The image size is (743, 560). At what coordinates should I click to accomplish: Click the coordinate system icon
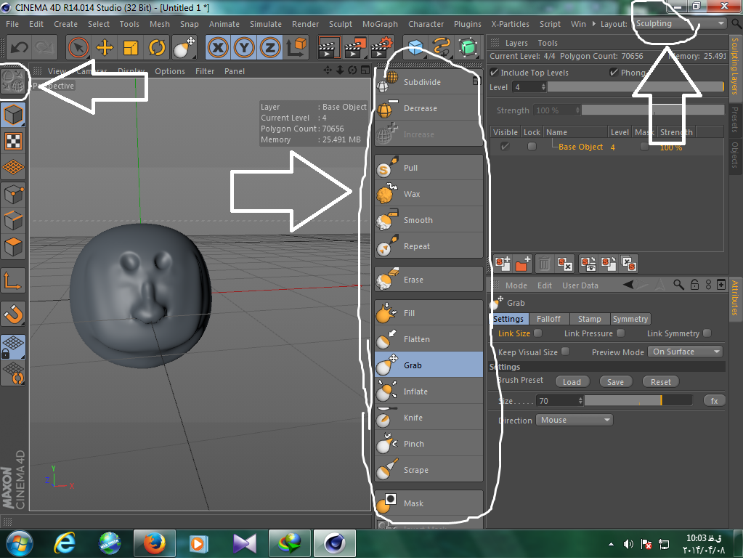[x=296, y=47]
